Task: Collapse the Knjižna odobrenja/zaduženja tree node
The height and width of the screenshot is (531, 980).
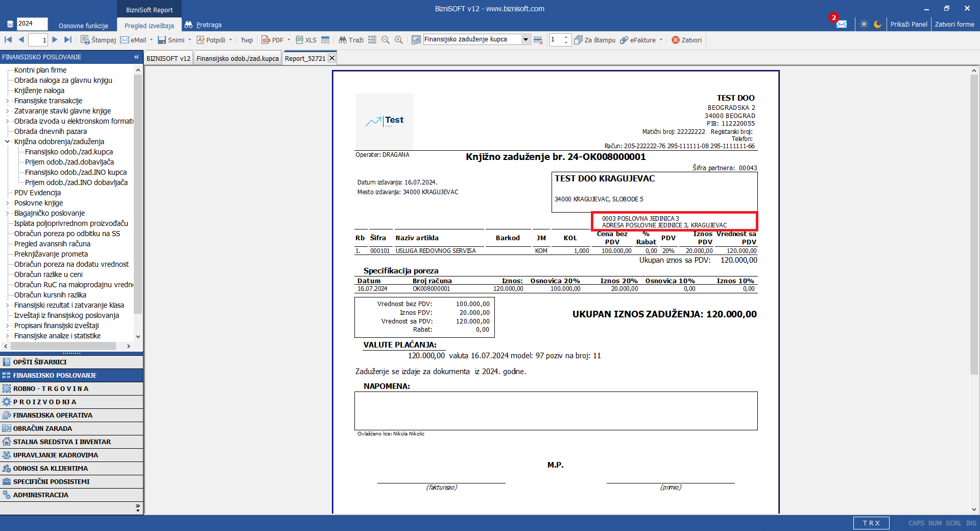Action: (x=7, y=142)
